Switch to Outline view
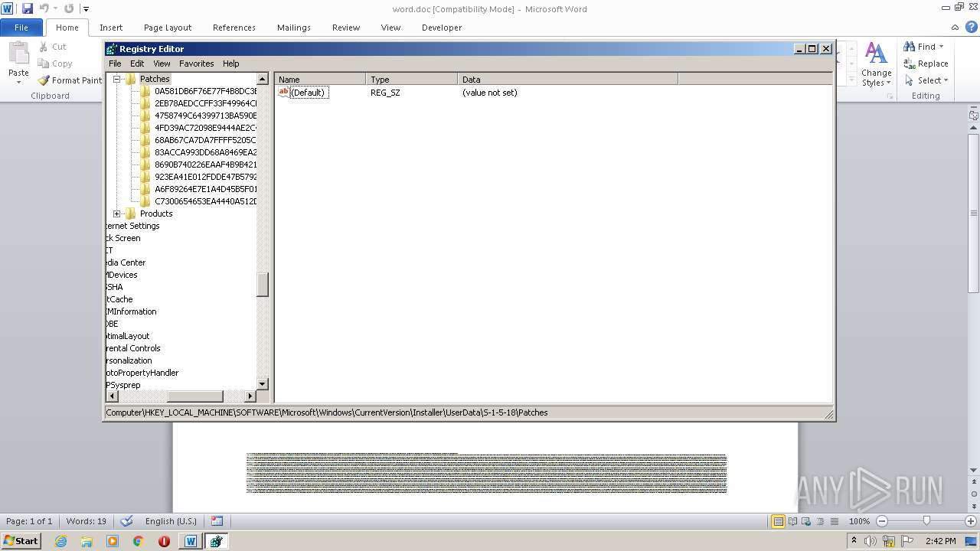This screenshot has width=980, height=551. coord(818,521)
